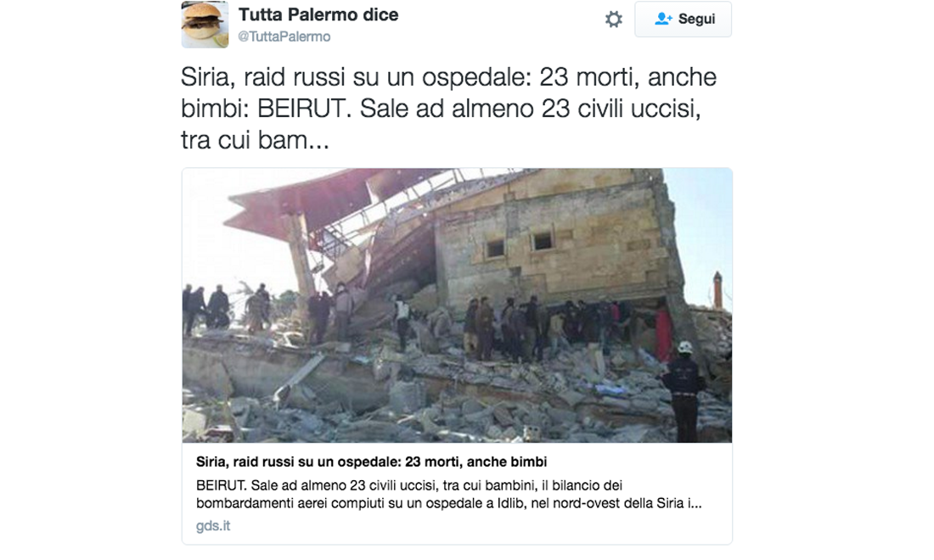This screenshot has height=560, width=934.
Task: Open the bold card headline about Siria raid
Action: point(371,462)
